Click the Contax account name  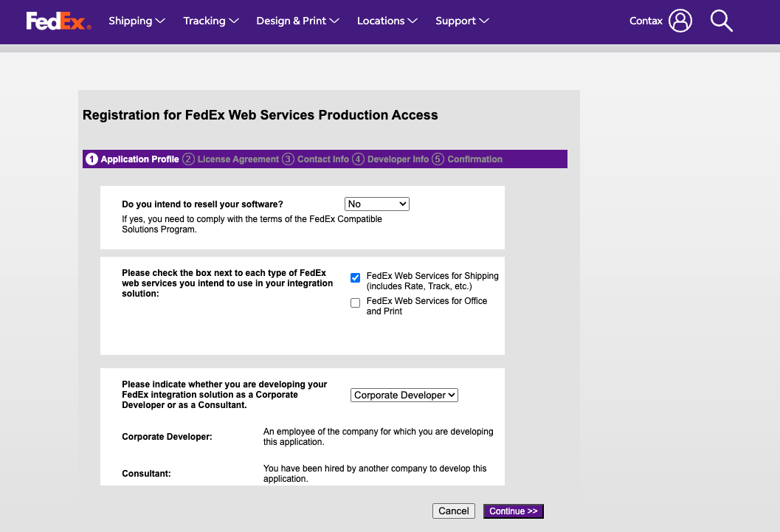(646, 21)
